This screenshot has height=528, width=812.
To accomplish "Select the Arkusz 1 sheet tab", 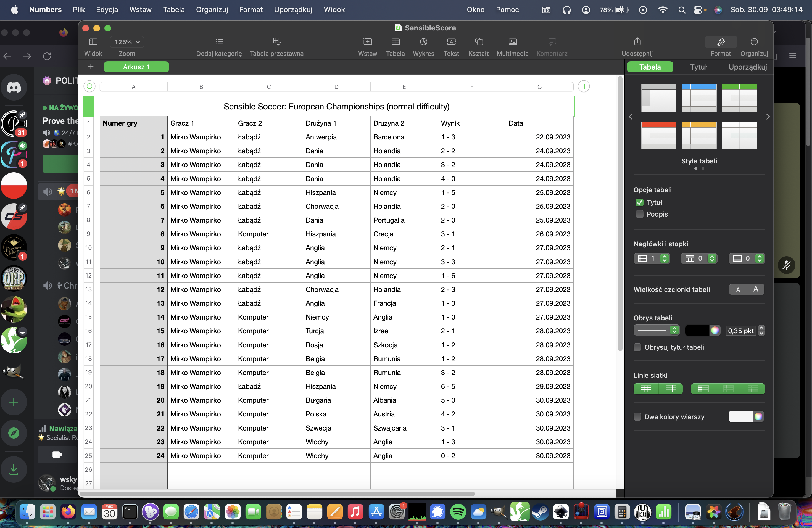I will 136,67.
